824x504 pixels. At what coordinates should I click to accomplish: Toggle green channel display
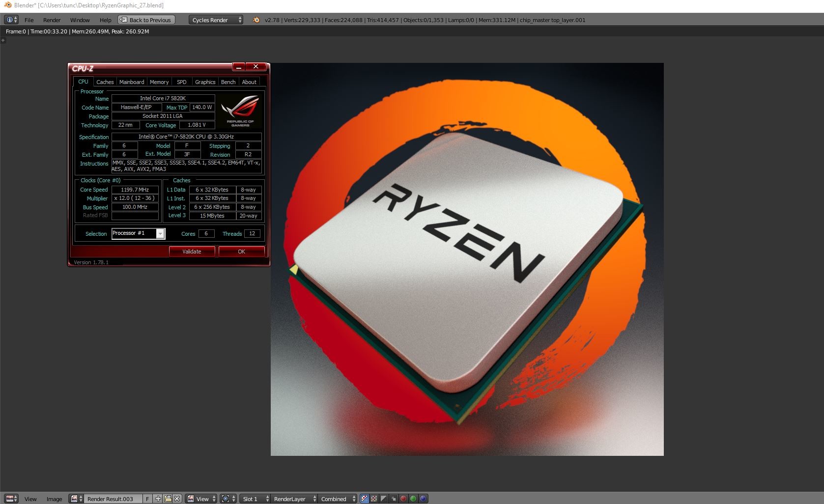click(413, 499)
